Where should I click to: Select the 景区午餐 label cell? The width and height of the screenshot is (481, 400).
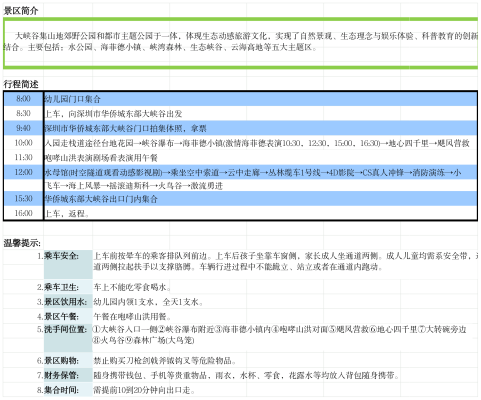tap(68, 316)
